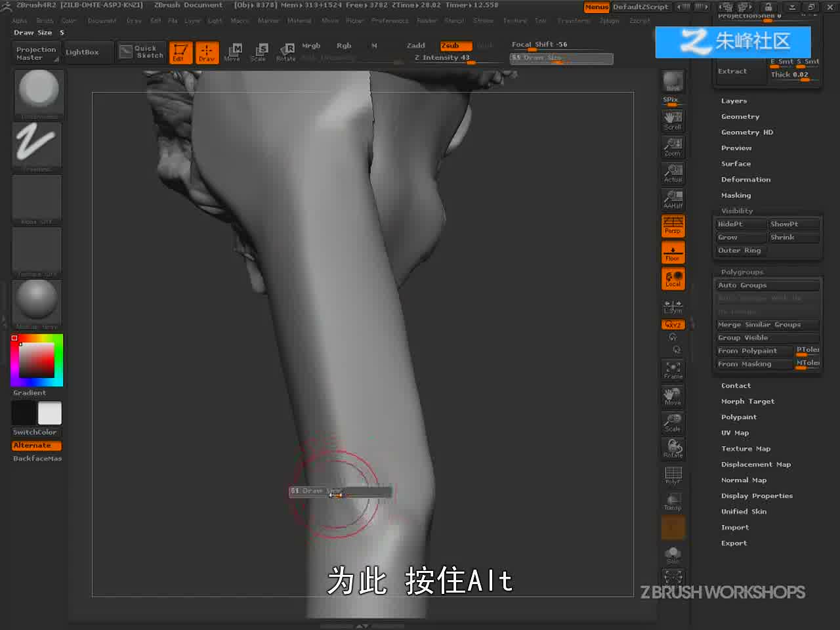
Task: Expand the Masking subpalette
Action: 736,196
